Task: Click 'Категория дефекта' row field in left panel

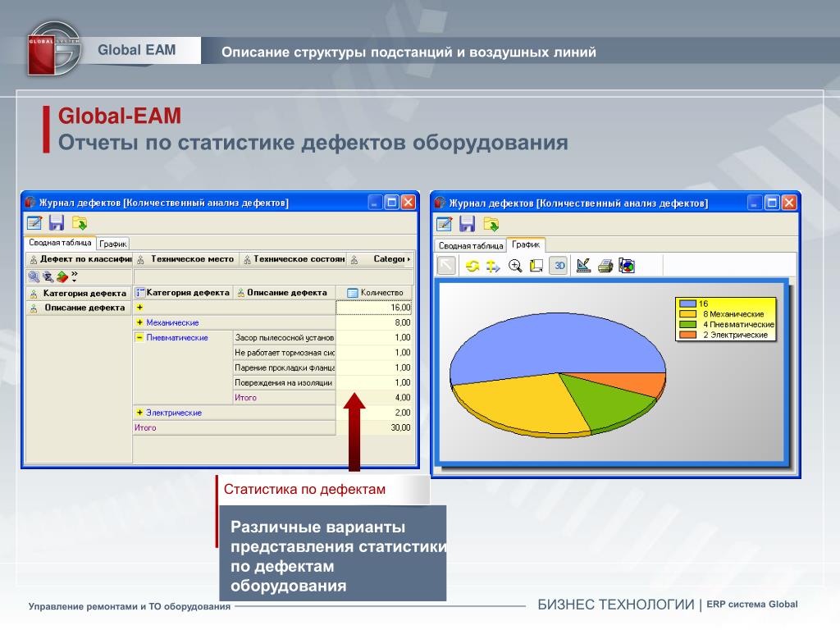Action: 80,294
